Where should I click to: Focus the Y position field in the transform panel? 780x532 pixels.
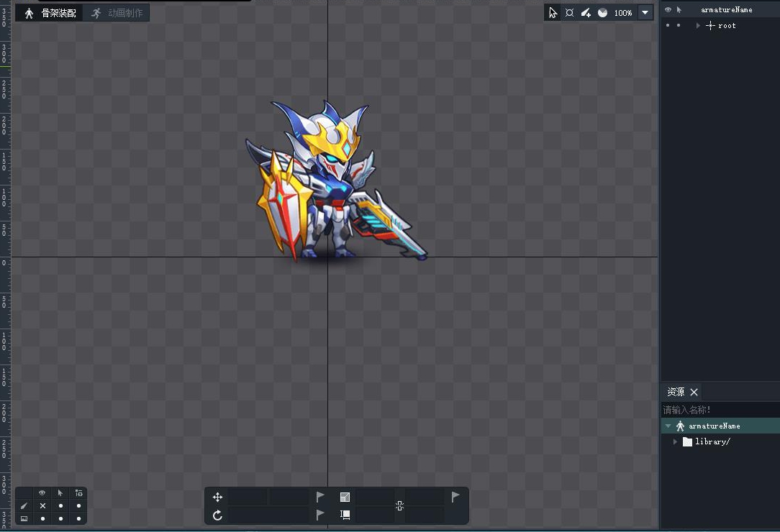point(289,497)
